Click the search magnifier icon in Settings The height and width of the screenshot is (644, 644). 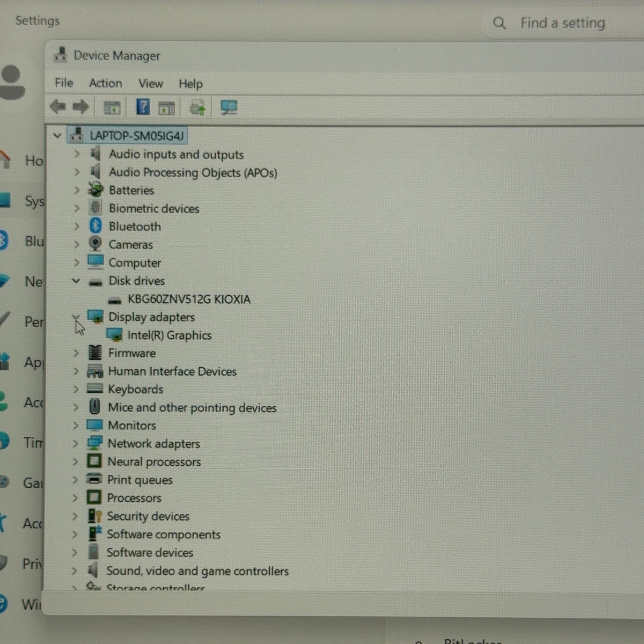(x=499, y=23)
